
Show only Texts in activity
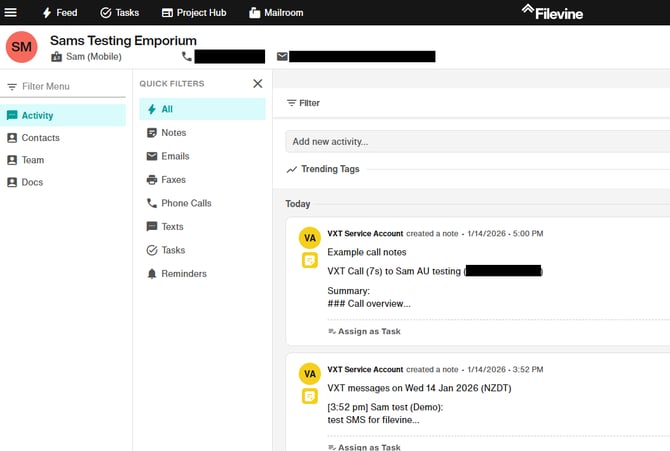point(172,227)
